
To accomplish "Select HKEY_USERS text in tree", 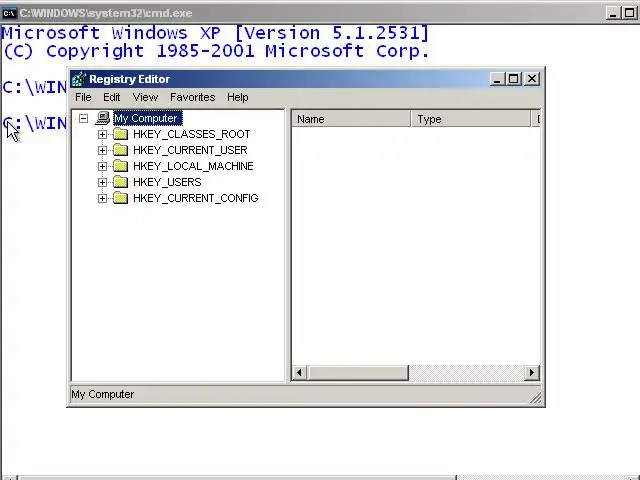I will point(167,182).
